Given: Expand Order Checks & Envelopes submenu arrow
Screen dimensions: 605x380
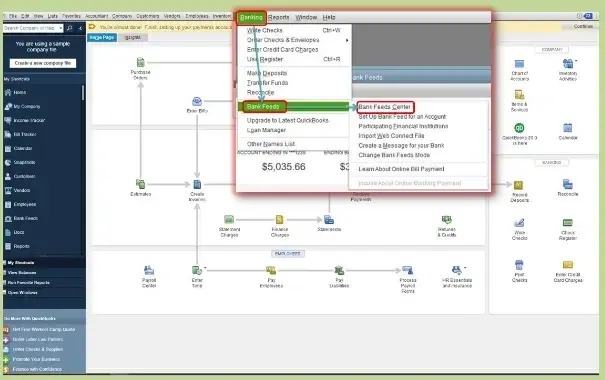Looking at the screenshot, I should pos(347,40).
